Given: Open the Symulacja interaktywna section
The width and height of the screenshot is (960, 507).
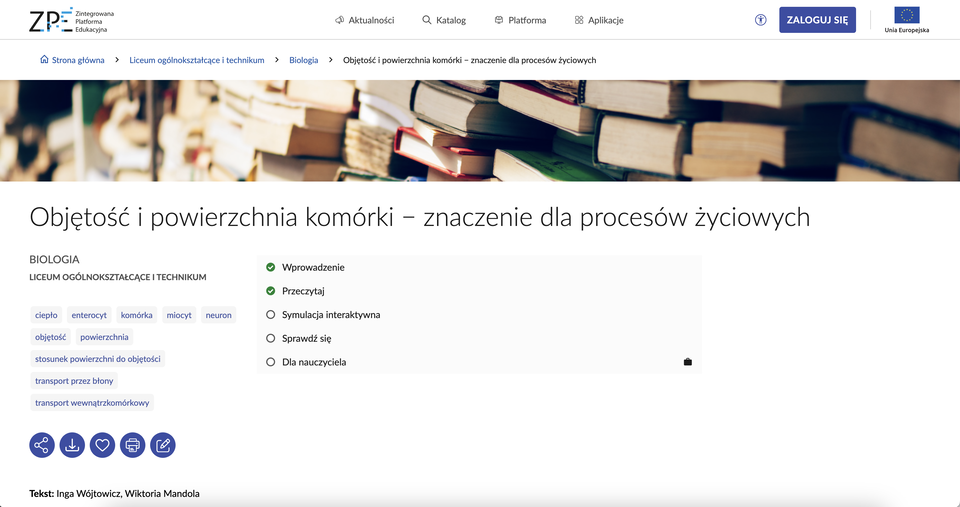Looking at the screenshot, I should [330, 315].
